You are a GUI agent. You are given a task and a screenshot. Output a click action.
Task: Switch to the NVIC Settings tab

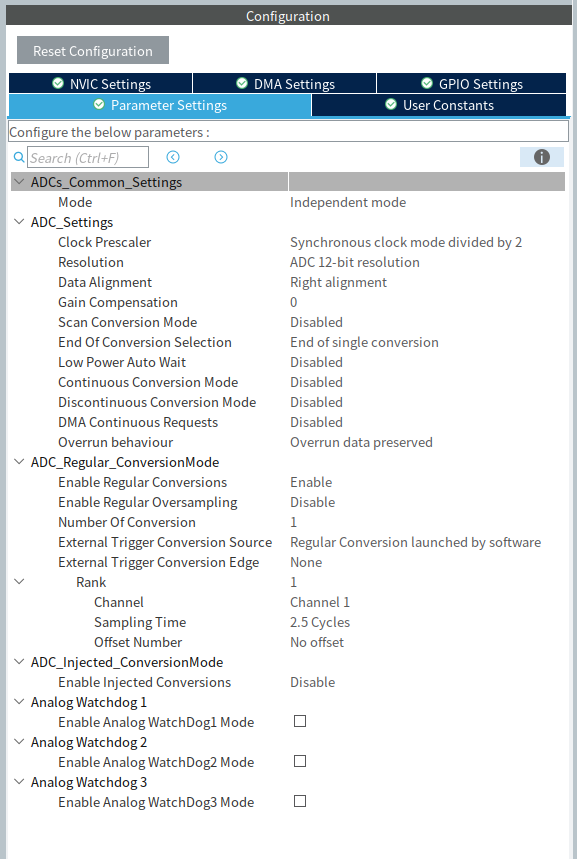100,84
